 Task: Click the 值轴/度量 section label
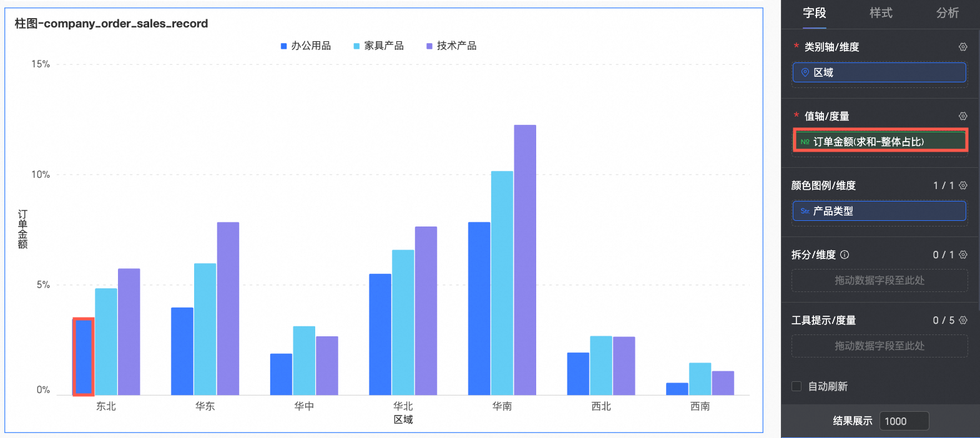point(826,116)
